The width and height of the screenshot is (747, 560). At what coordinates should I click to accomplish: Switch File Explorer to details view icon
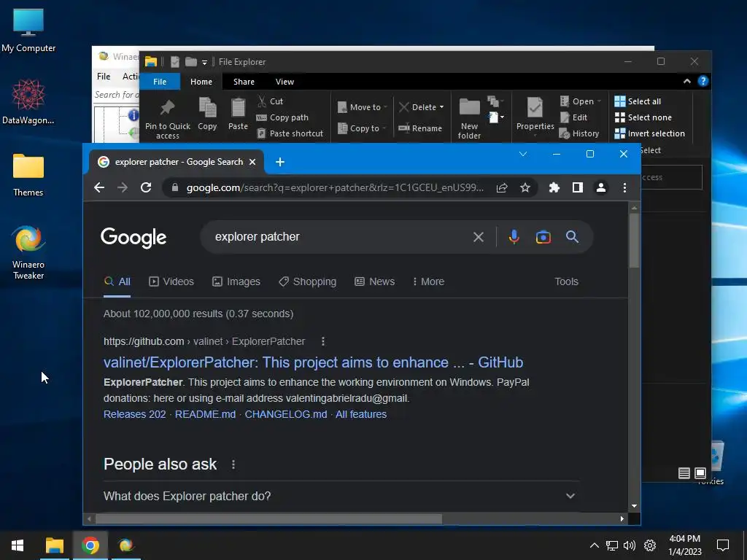pyautogui.click(x=684, y=472)
